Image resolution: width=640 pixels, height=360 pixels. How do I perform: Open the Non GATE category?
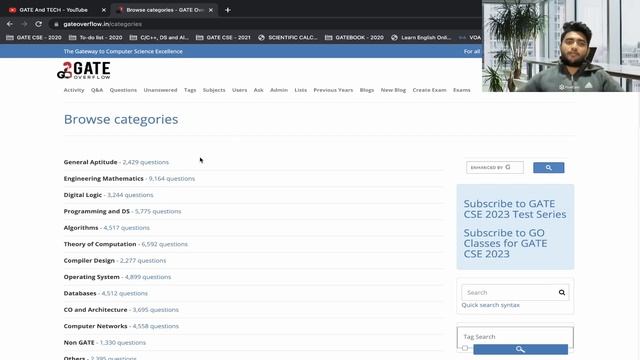point(79,342)
